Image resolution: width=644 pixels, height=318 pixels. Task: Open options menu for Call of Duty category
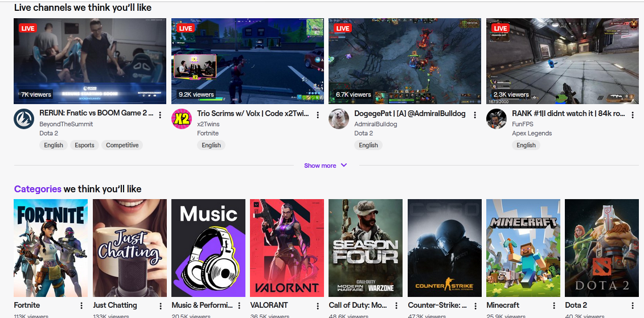(396, 305)
